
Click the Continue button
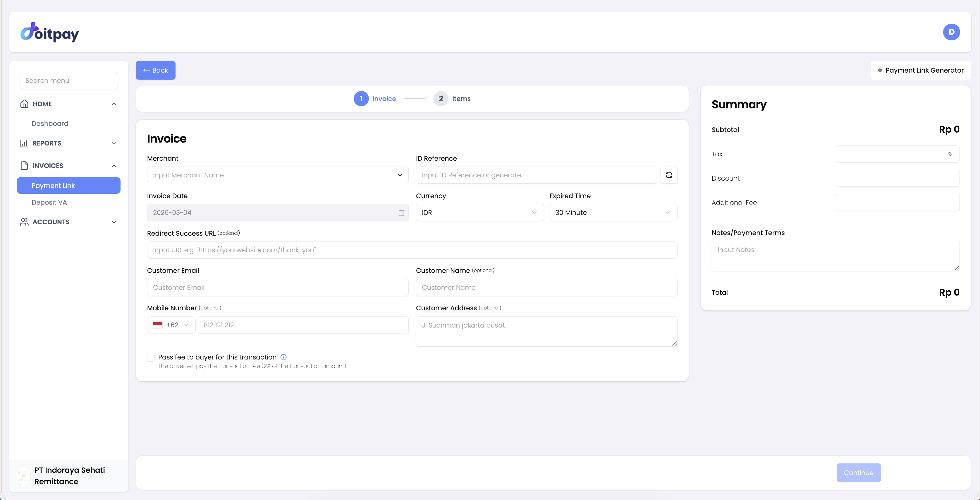click(x=858, y=472)
